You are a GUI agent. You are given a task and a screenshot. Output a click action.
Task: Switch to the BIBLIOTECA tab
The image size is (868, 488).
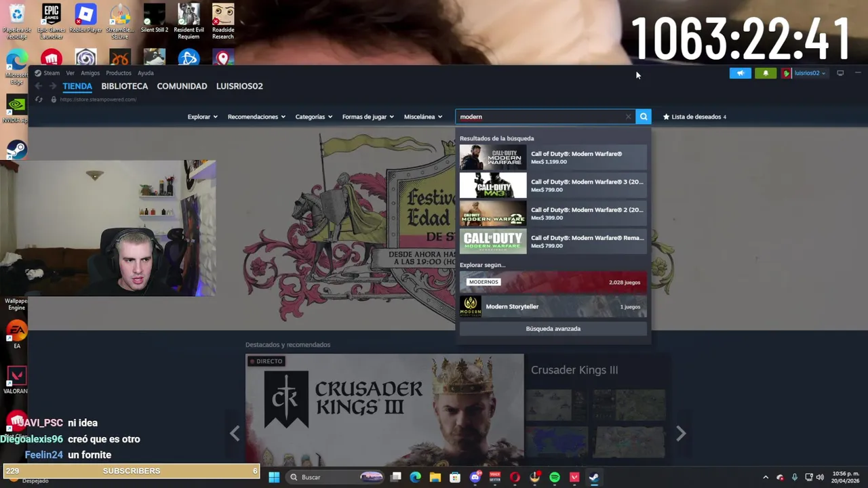pyautogui.click(x=125, y=86)
